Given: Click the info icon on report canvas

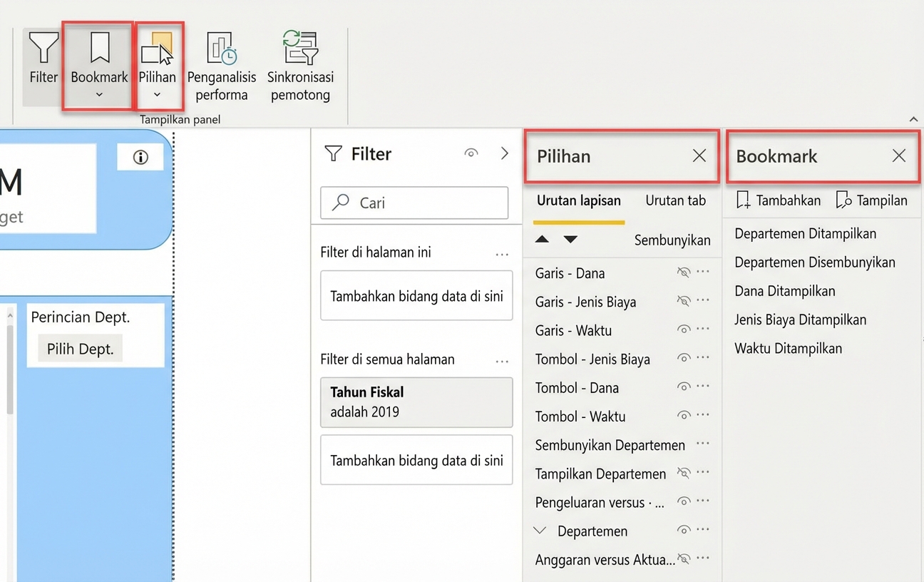Looking at the screenshot, I should click(x=140, y=158).
